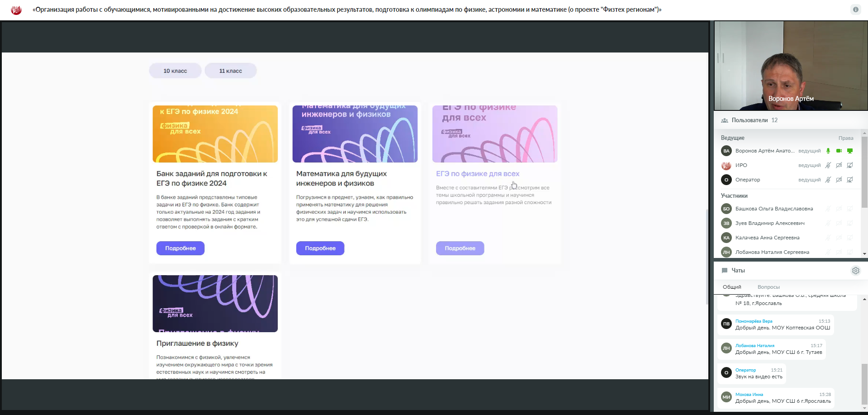Toggle disabled camera icon for ИРО
The height and width of the screenshot is (415, 868).
click(x=839, y=166)
